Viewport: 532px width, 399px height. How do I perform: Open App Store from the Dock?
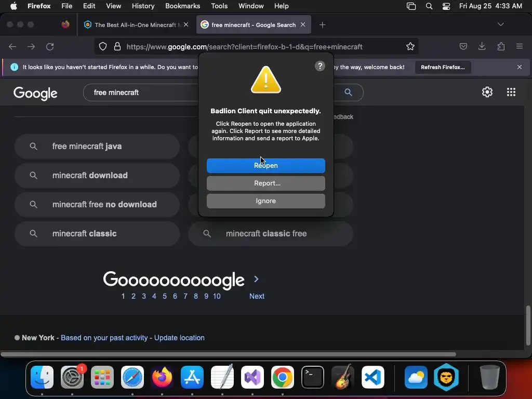(192, 377)
